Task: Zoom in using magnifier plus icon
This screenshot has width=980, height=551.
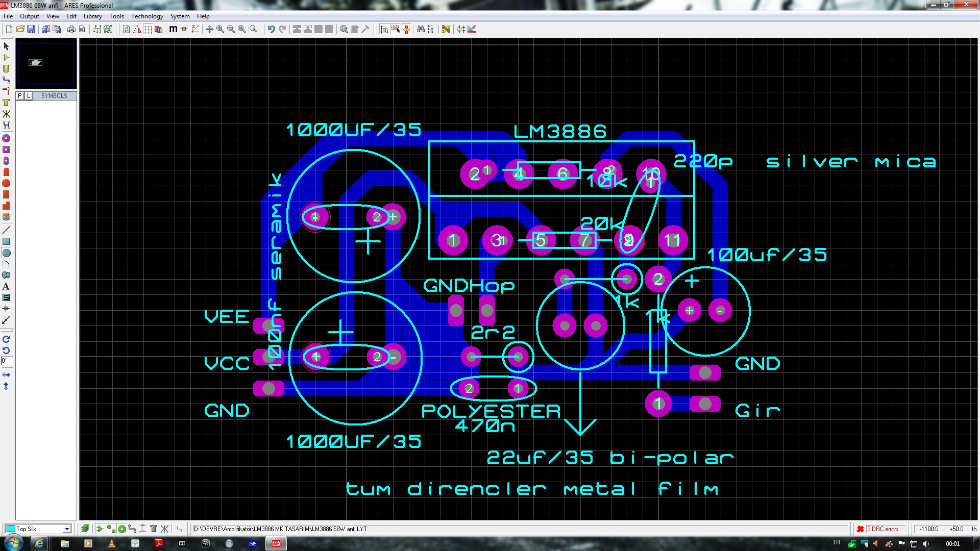Action: pyautogui.click(x=220, y=29)
